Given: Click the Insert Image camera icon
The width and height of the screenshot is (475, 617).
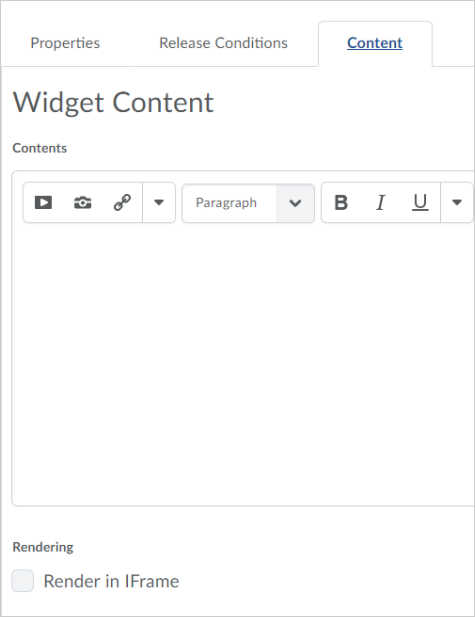Looking at the screenshot, I should click(x=83, y=203).
